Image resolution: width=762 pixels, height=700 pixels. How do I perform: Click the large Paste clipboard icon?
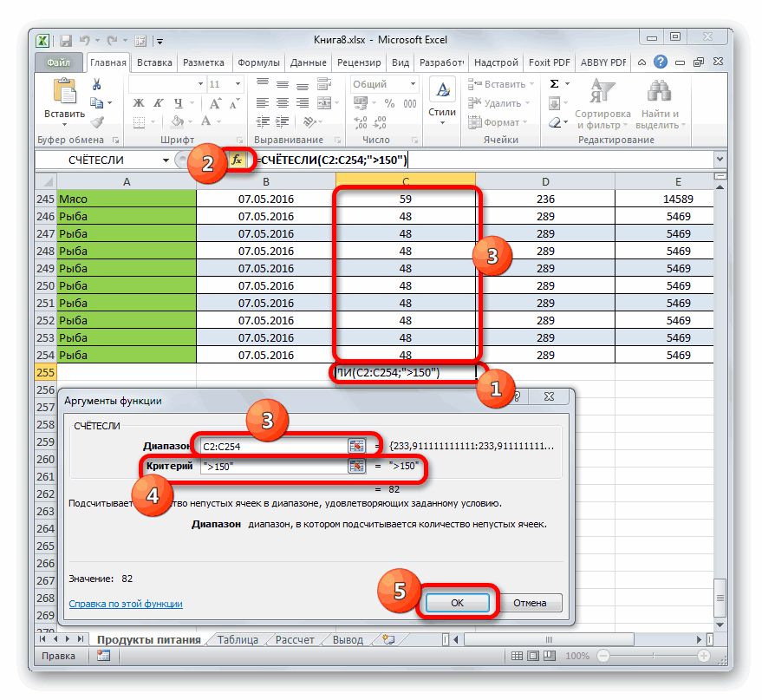pyautogui.click(x=65, y=91)
